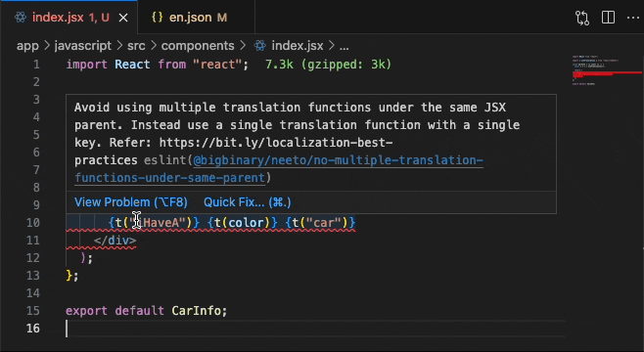Split the editor to the right

[608, 18]
